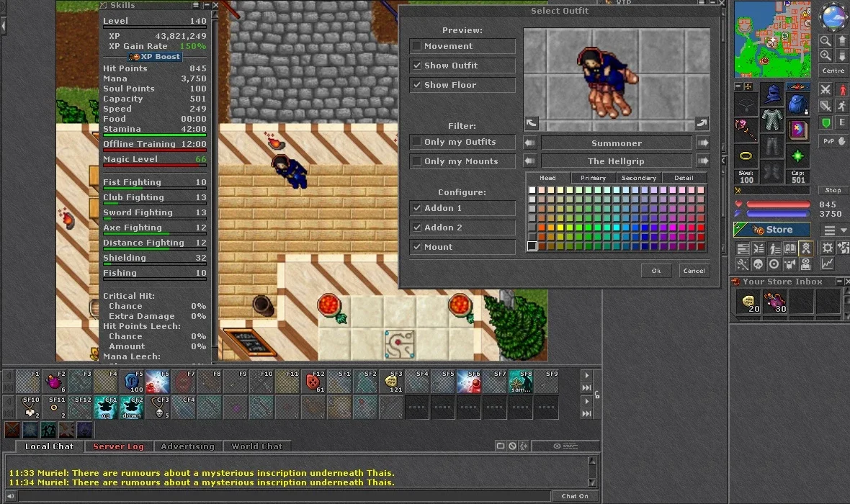Go to previous mount before The Hellgrip
Image resolution: width=850 pixels, height=504 pixels.
(x=529, y=161)
